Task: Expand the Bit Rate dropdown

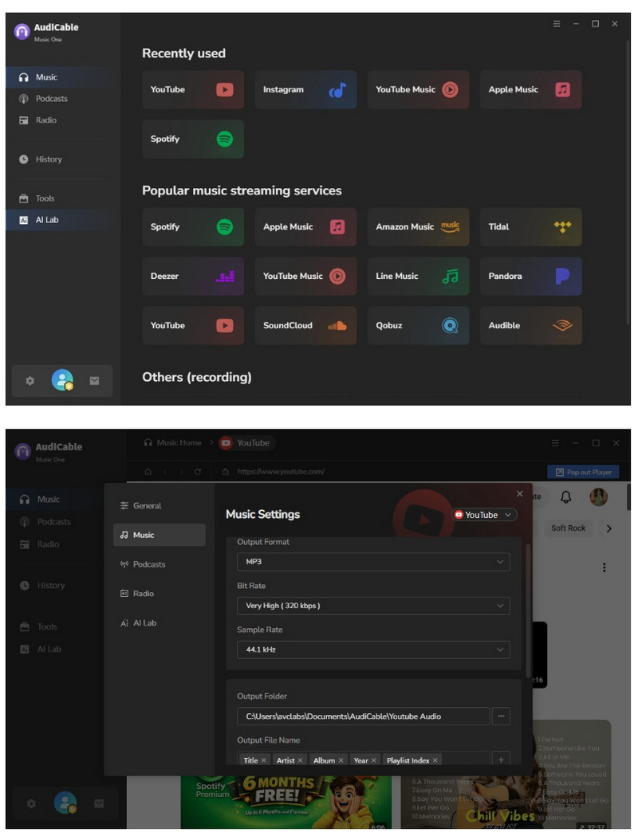Action: tap(372, 606)
